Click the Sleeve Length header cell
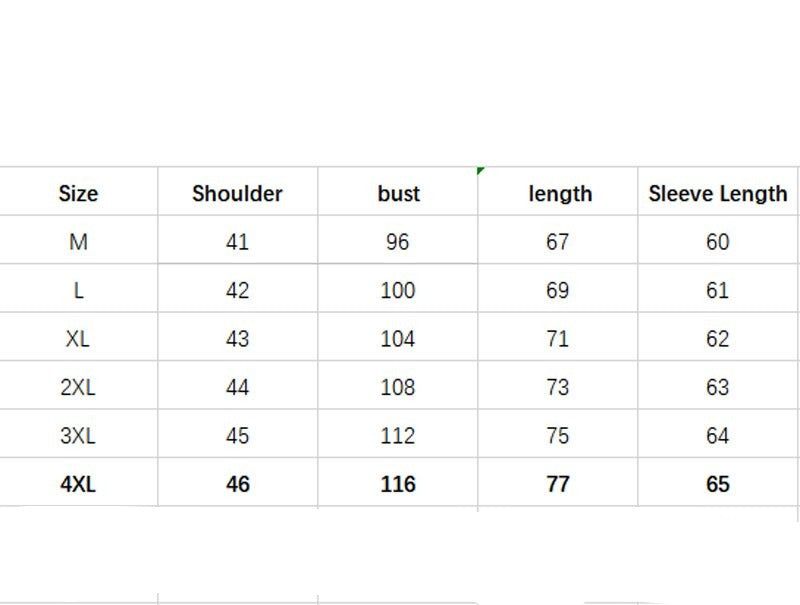Viewport: 800px width, 605px height. [x=718, y=193]
